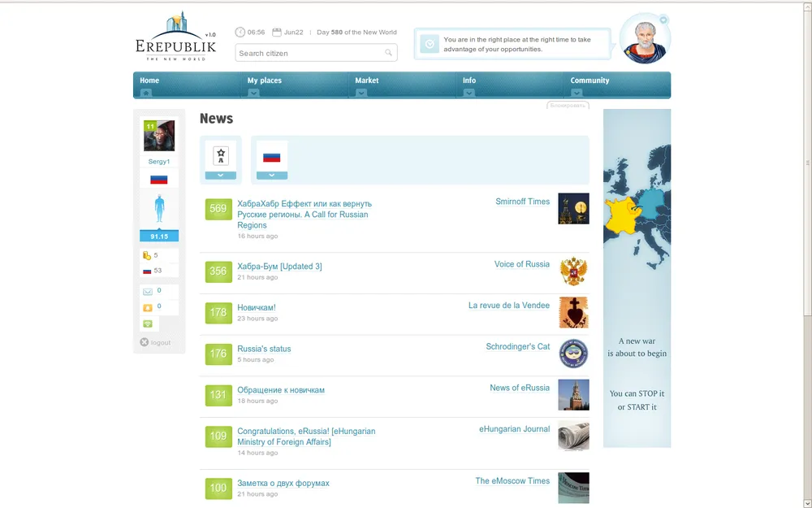The height and width of the screenshot is (508, 812).
Task: Click the green feed subscription icon
Action: pos(148,324)
